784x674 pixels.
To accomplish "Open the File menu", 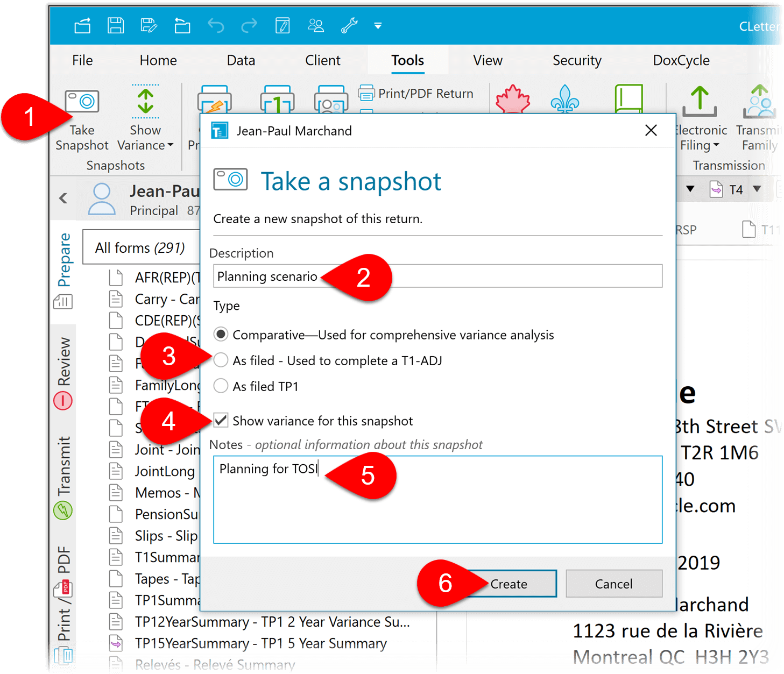I will [x=82, y=60].
